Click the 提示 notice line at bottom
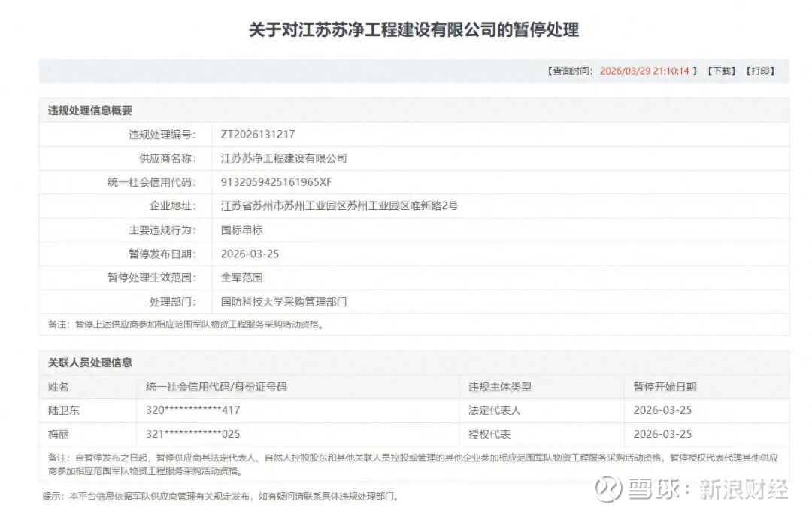The width and height of the screenshot is (812, 514). click(222, 497)
